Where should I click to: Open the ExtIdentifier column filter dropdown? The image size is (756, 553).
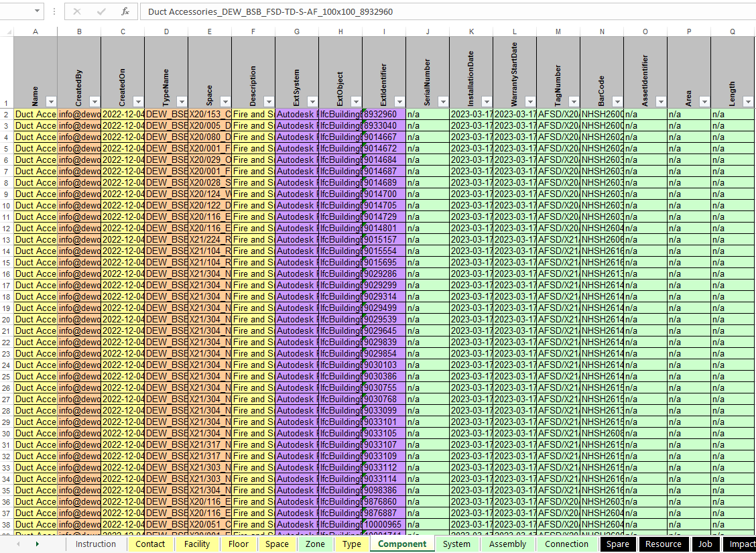(399, 102)
